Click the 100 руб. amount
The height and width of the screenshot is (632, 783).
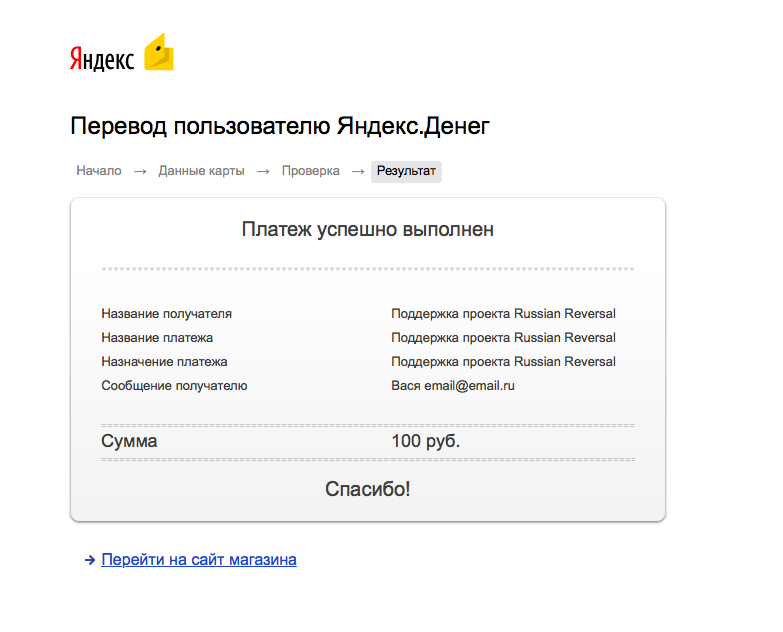[425, 442]
